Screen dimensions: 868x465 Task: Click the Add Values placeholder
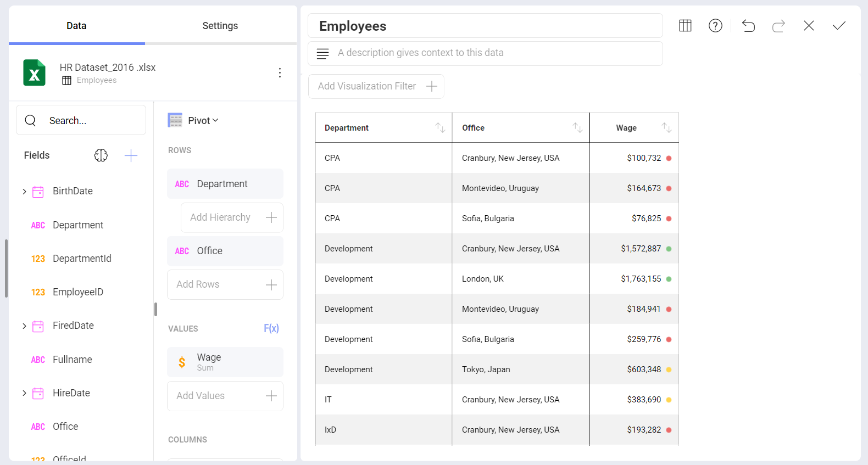(225, 396)
